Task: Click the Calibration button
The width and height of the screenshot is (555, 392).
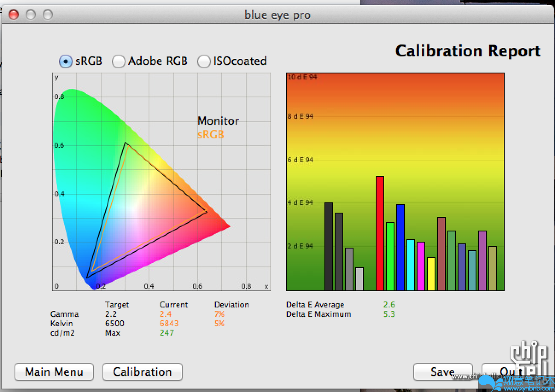Action: (142, 372)
